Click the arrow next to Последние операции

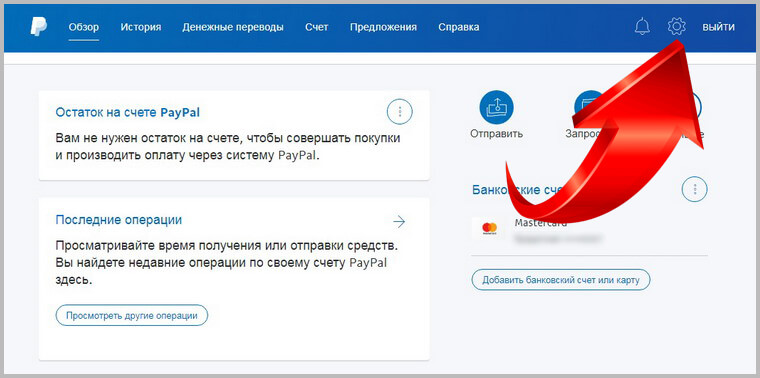click(x=399, y=222)
